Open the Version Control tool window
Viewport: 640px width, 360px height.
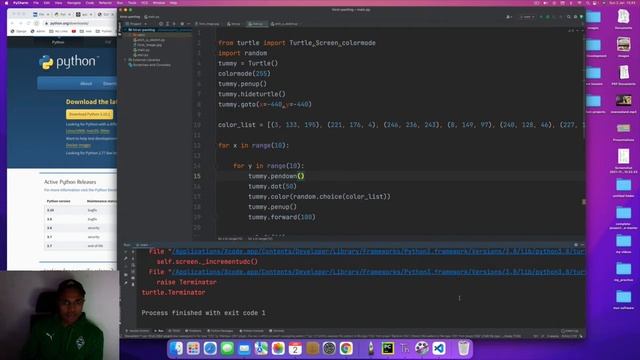tap(138, 331)
